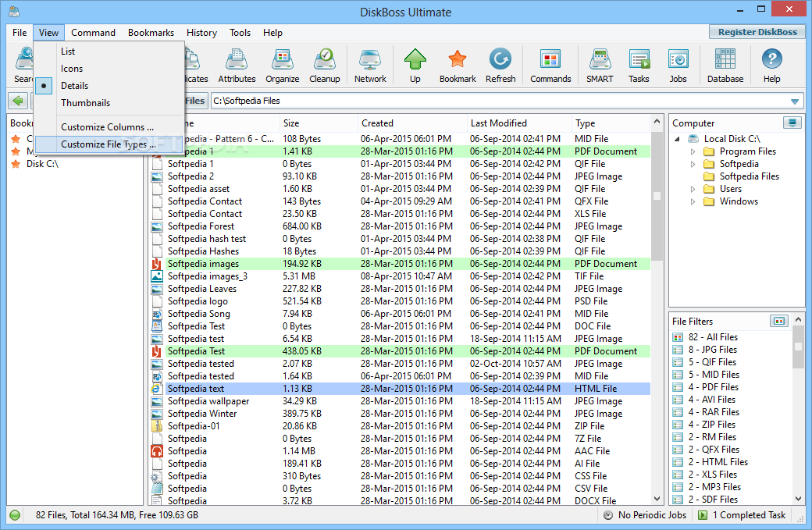This screenshot has height=530, width=812.
Task: Click the Completed Task status icon
Action: [703, 515]
